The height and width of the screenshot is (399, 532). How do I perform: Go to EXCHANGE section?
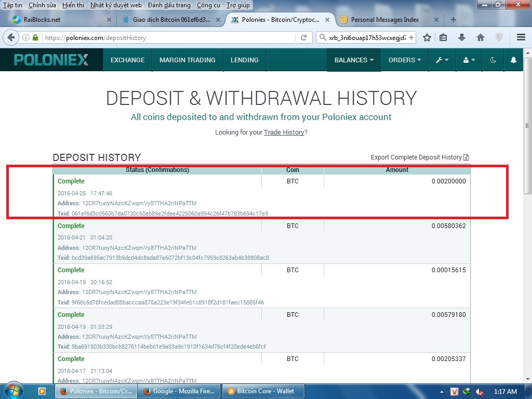(x=128, y=60)
